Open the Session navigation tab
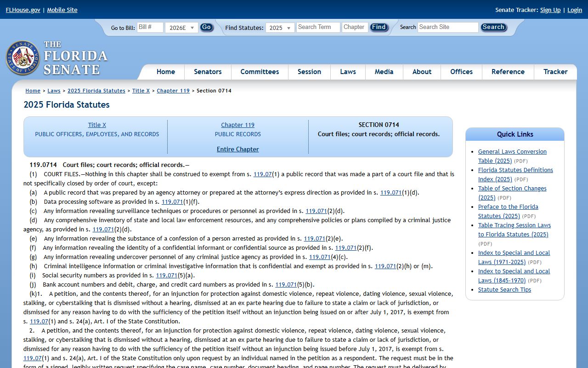The image size is (588, 368). [x=309, y=72]
